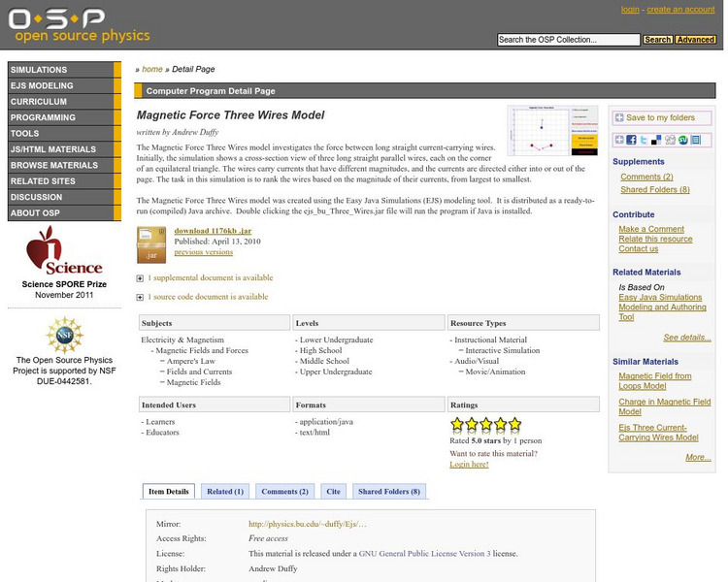This screenshot has height=582, width=728.
Task: Click the download 1176kb .jar link
Action: coord(213,231)
